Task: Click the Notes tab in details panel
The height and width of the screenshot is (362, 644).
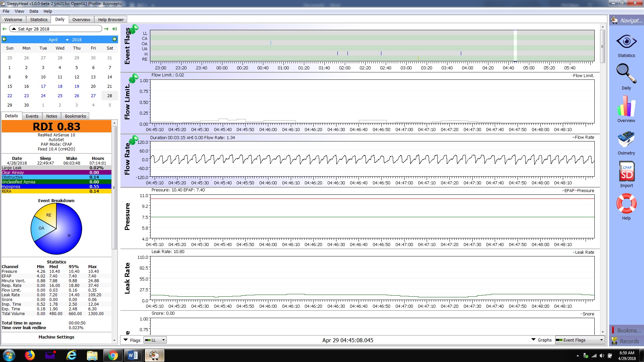Action: click(x=51, y=116)
